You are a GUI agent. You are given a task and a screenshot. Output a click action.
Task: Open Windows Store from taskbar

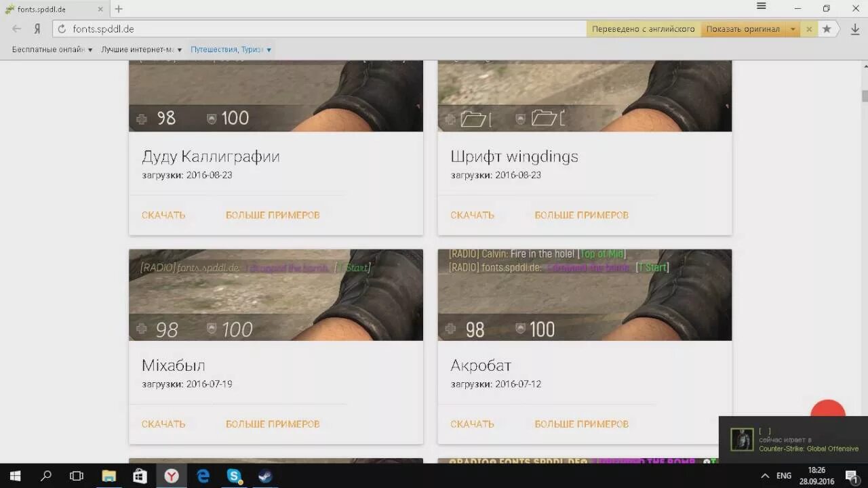(140, 476)
